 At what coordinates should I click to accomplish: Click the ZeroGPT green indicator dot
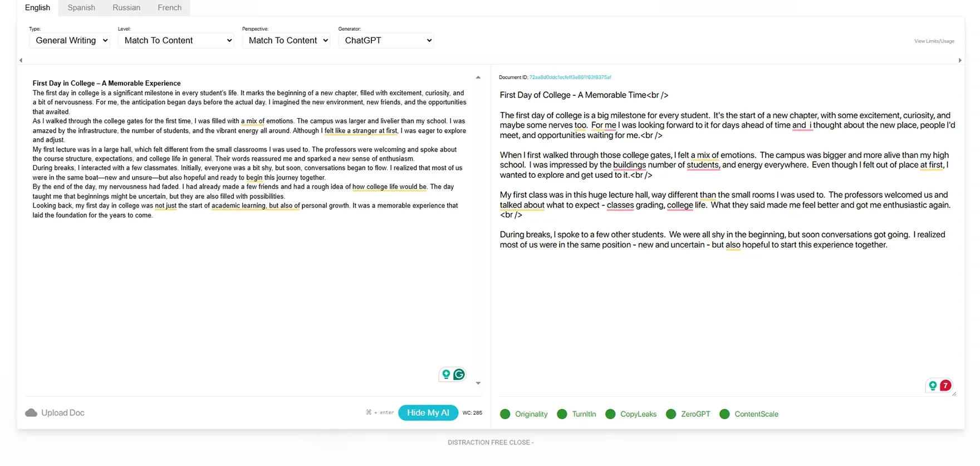click(671, 414)
